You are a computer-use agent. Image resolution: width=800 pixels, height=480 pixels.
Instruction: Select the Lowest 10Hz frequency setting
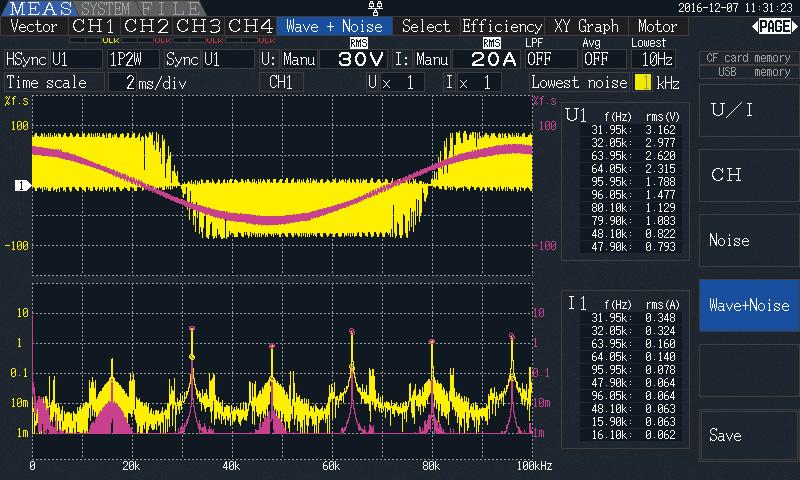[x=654, y=59]
